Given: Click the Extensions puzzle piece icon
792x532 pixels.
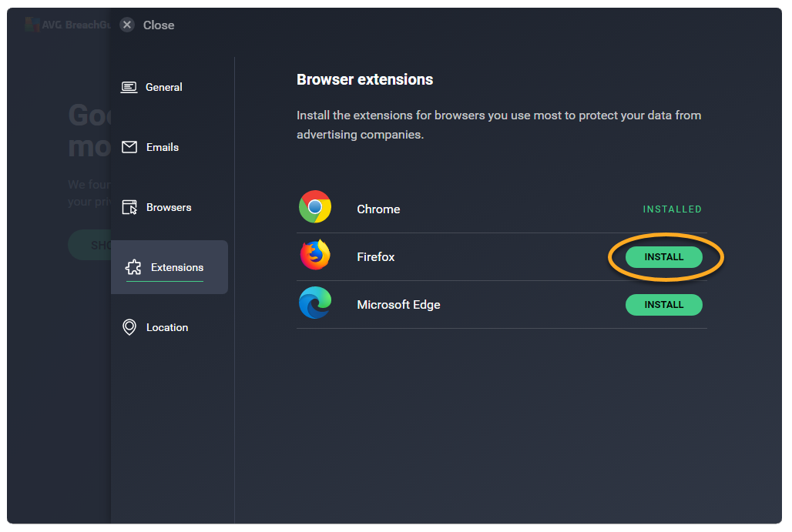Looking at the screenshot, I should coord(133,267).
